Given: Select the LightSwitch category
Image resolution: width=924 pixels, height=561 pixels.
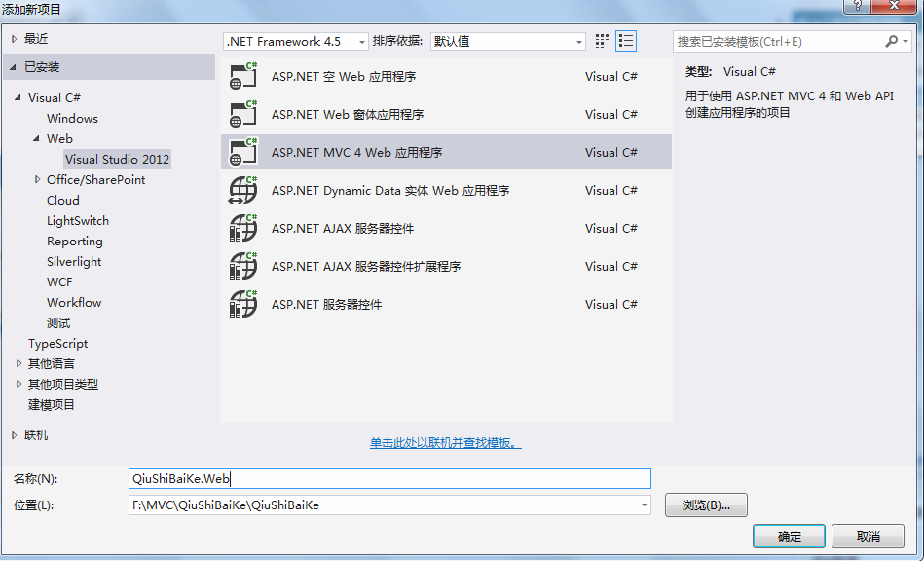Looking at the screenshot, I should [78, 221].
